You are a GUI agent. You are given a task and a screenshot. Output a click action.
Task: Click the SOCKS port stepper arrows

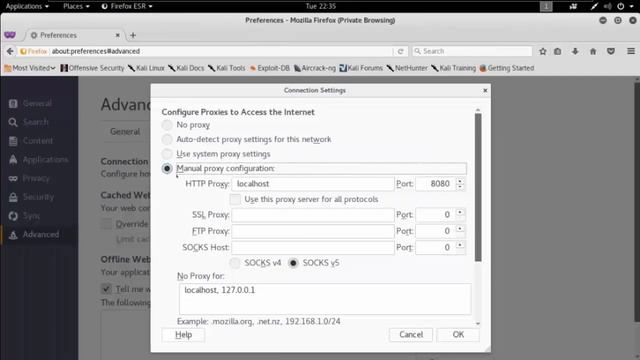coord(460,247)
